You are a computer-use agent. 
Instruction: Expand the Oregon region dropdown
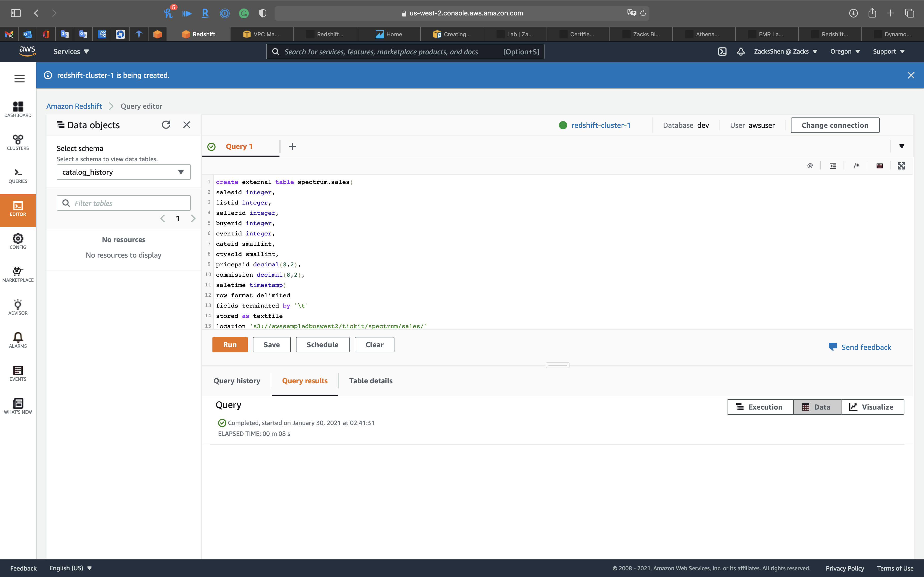point(845,52)
